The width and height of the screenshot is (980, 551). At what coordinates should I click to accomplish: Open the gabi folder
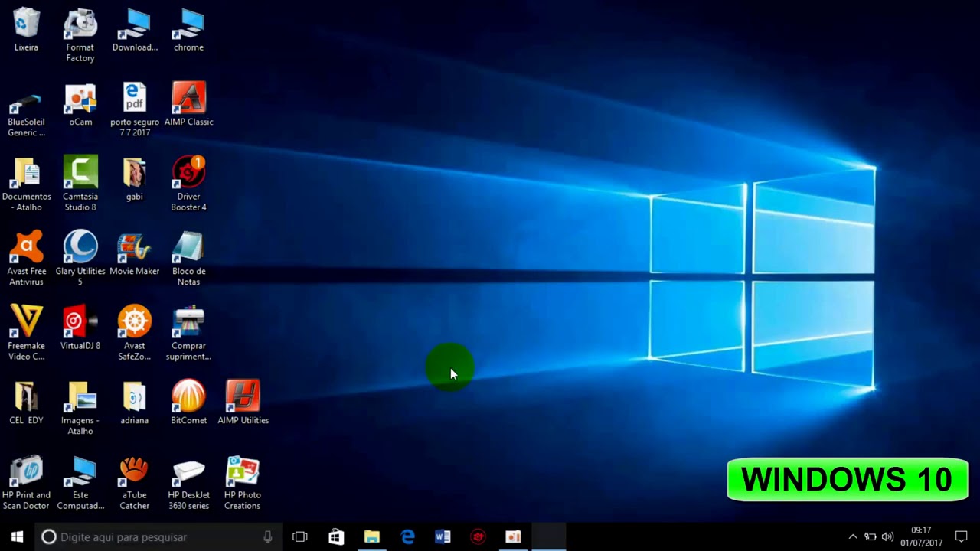coord(135,179)
